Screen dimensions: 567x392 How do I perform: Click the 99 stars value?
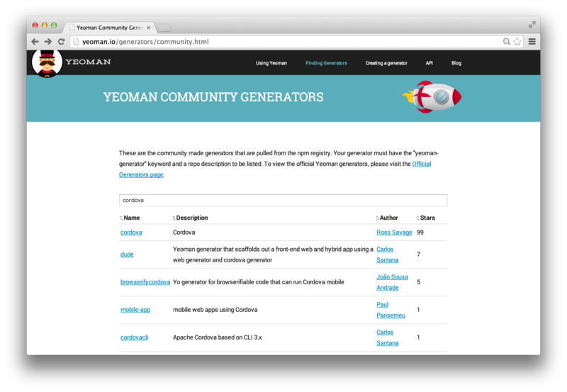(x=420, y=233)
